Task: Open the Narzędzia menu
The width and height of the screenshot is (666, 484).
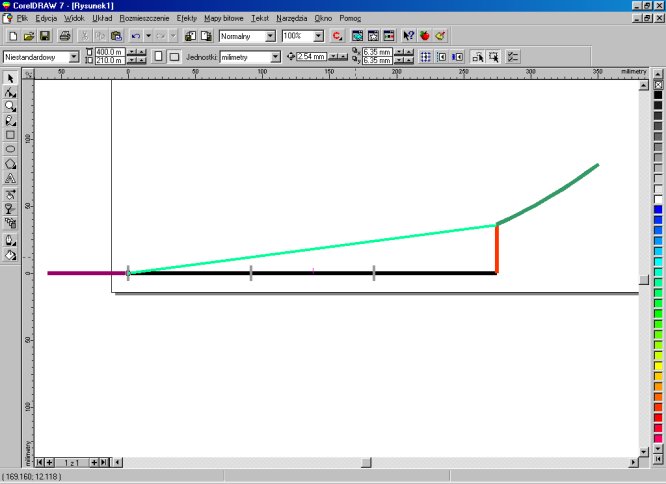Action: tap(292, 18)
